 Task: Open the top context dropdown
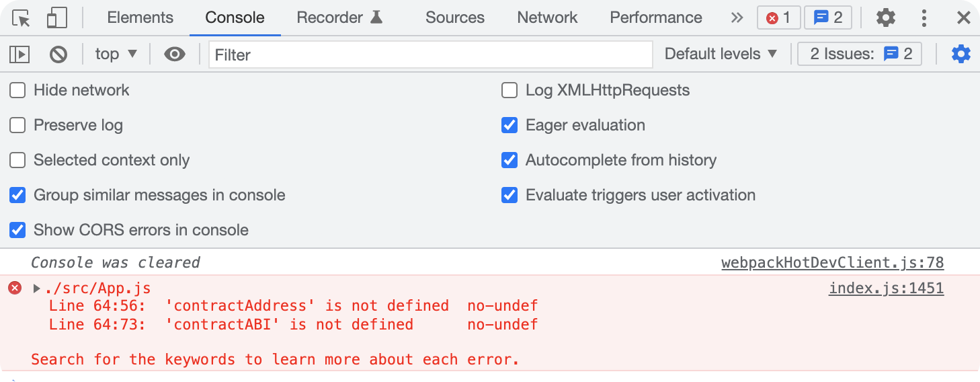(x=116, y=54)
